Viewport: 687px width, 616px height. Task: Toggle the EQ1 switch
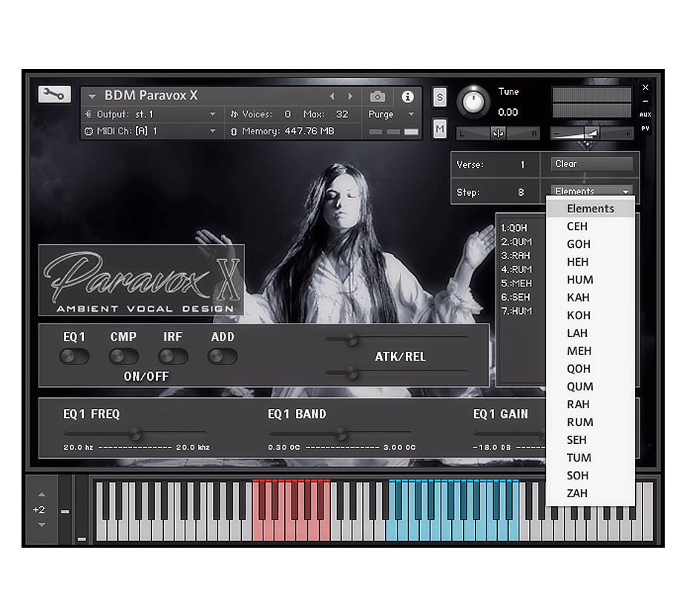coord(74,356)
